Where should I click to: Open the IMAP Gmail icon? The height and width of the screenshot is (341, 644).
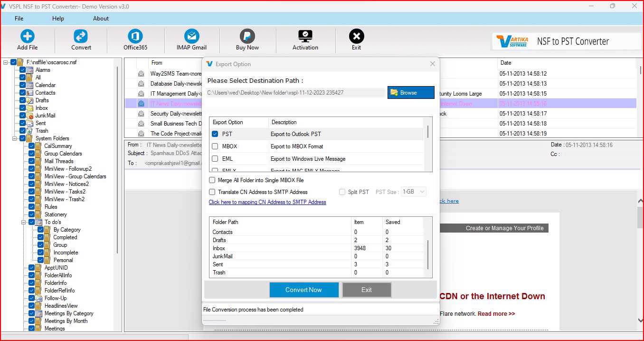coord(191,36)
